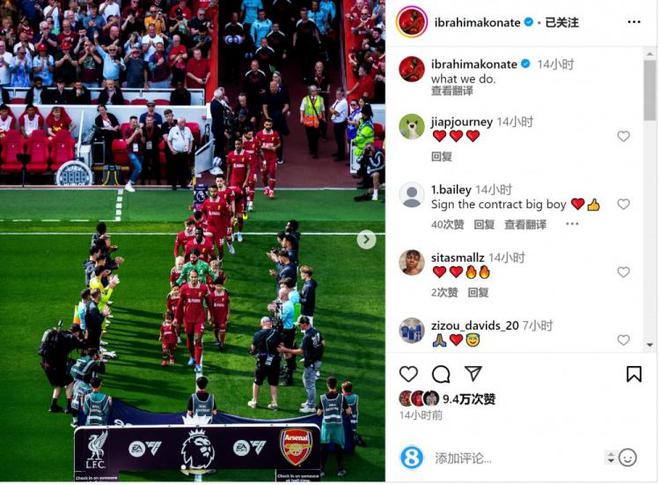Screen dimensions: 660x485
Task: Open emoji picker in comment box
Action: [627, 458]
